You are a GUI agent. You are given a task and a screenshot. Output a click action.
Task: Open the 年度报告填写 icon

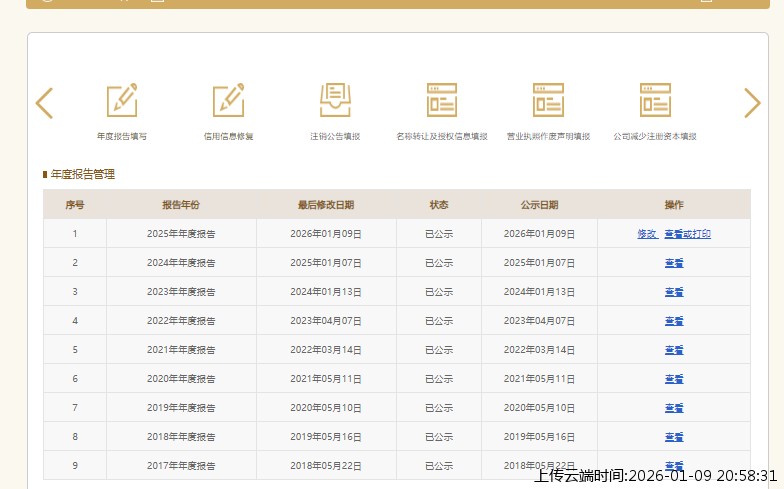[x=122, y=101]
